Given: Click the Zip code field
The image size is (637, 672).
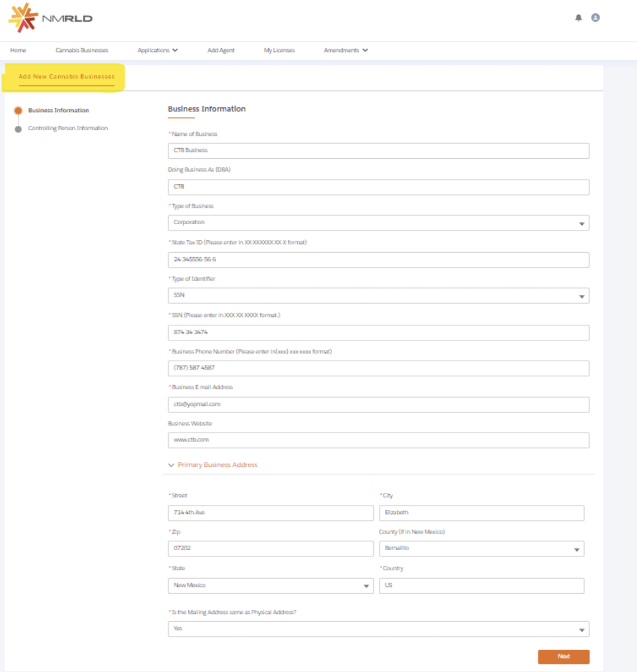Looking at the screenshot, I should 270,548.
